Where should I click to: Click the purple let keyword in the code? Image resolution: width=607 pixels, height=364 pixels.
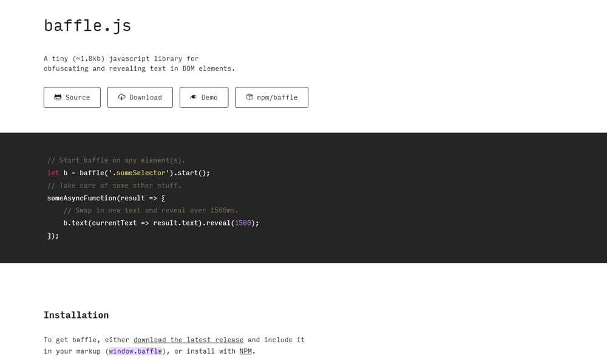52,173
